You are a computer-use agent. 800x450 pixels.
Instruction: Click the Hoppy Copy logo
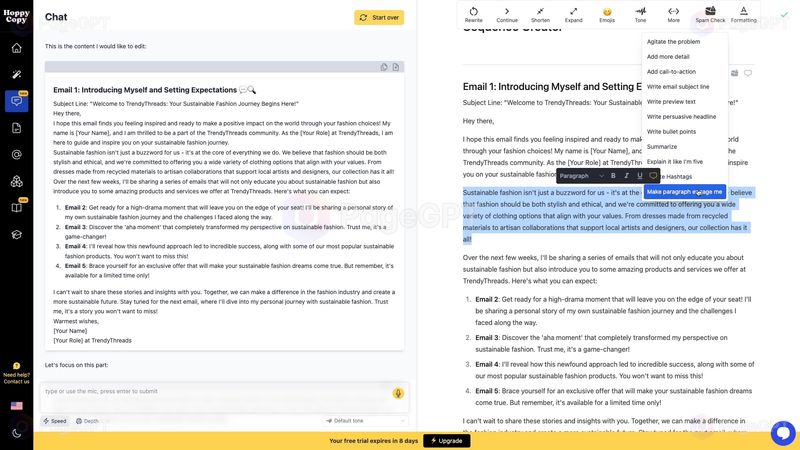click(16, 16)
